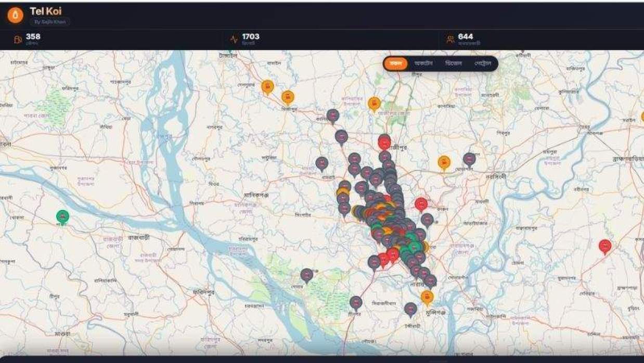Switch to the অকটেন (Octane) filter tab
The image size is (644, 363).
point(423,63)
